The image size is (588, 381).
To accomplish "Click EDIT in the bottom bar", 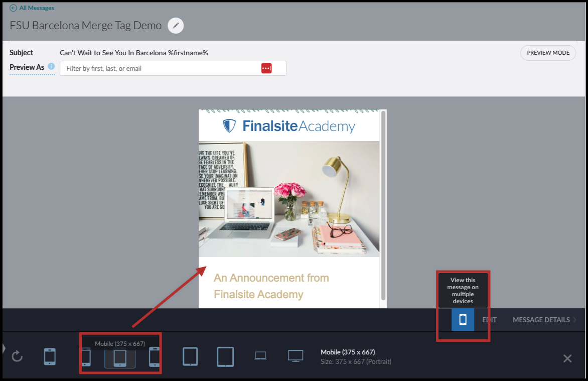I will tap(489, 320).
